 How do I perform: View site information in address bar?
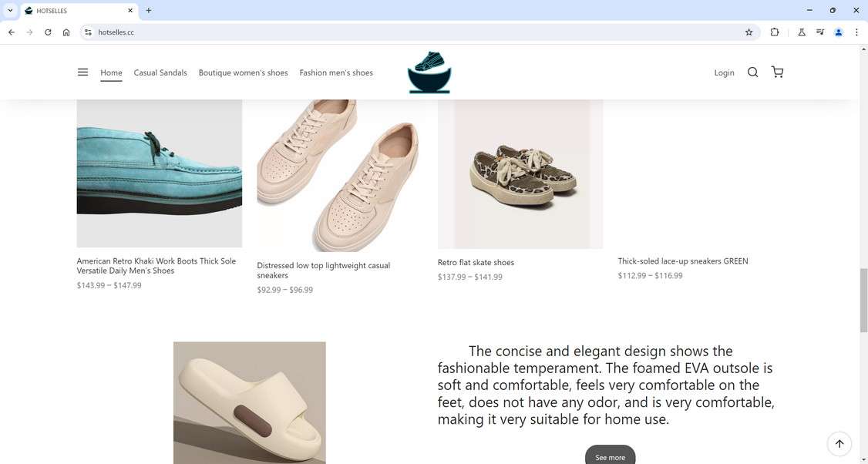[89, 32]
